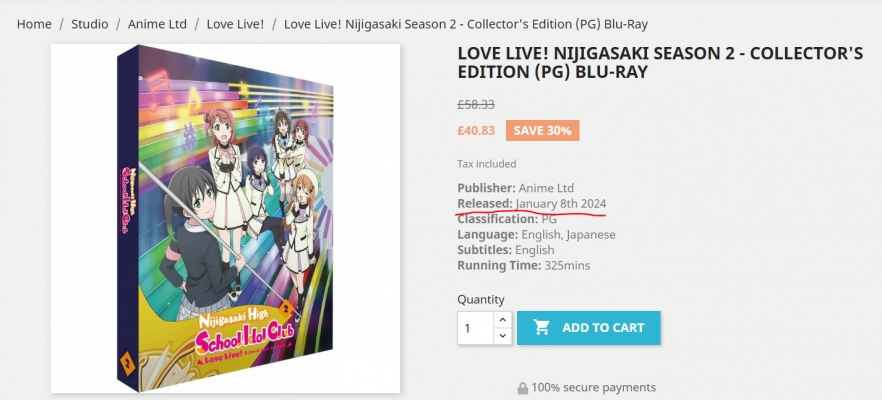
Task: Focus the Quantity input field
Action: coord(476,327)
